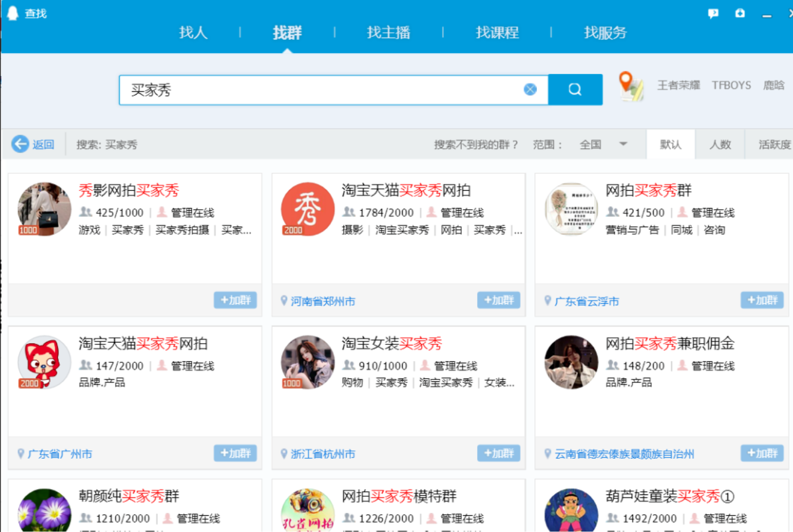This screenshot has width=793, height=532.
Task: Open location 广东省广州市
Action: pos(60,454)
